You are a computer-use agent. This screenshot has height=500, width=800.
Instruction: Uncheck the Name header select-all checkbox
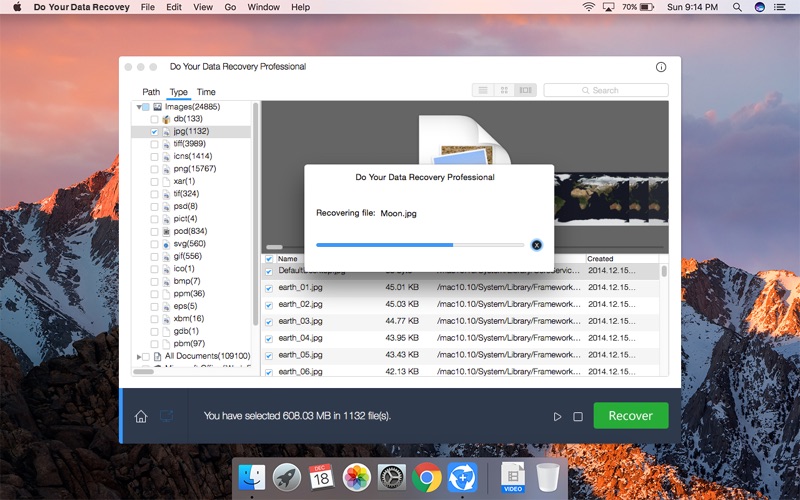pos(269,259)
